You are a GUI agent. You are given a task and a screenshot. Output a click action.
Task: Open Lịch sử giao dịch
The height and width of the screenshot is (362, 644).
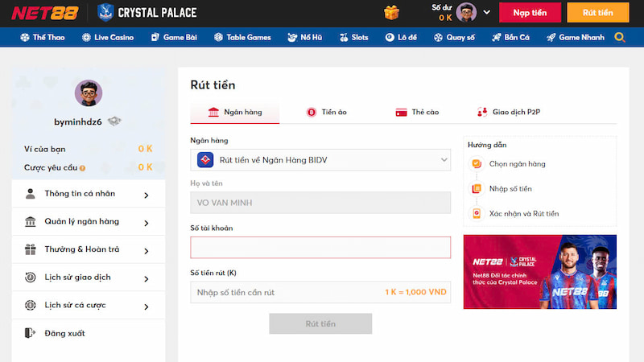pyautogui.click(x=89, y=278)
